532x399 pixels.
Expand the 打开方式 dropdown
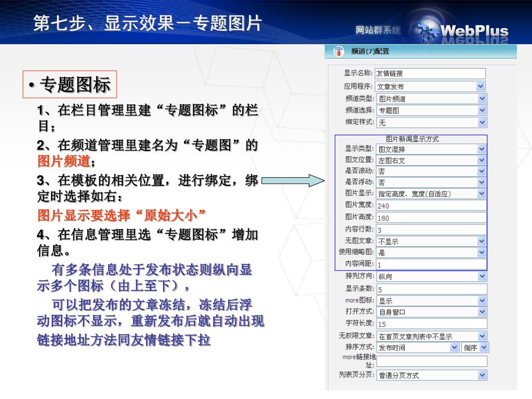tap(432, 312)
